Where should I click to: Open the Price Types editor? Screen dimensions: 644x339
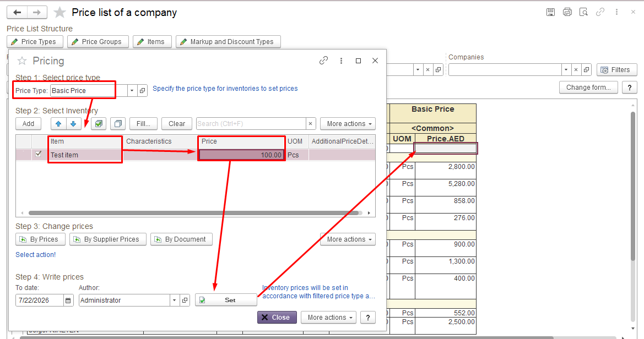35,41
